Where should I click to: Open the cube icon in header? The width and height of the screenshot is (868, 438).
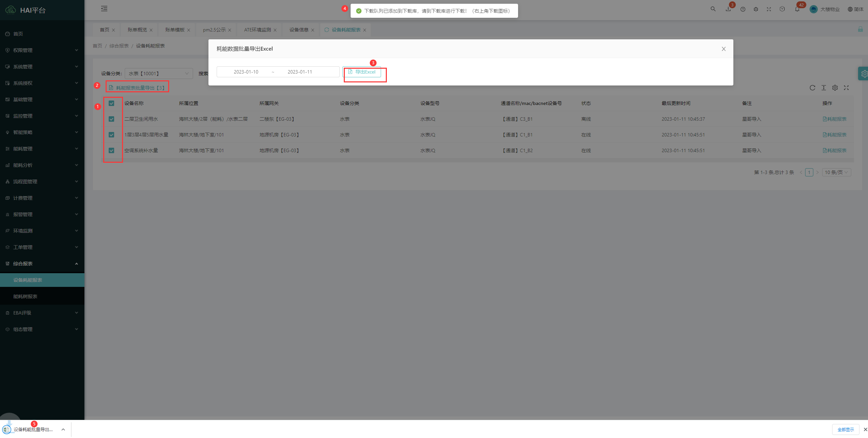point(756,9)
